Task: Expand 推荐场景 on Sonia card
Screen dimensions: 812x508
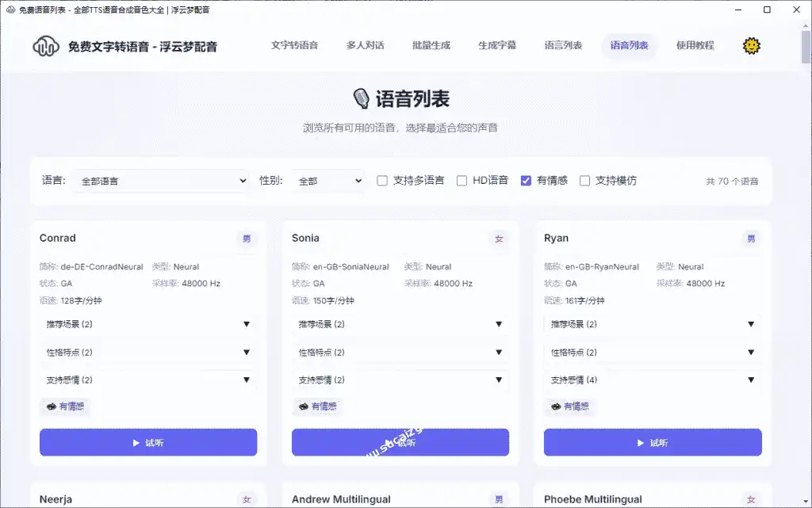Action: (x=400, y=324)
